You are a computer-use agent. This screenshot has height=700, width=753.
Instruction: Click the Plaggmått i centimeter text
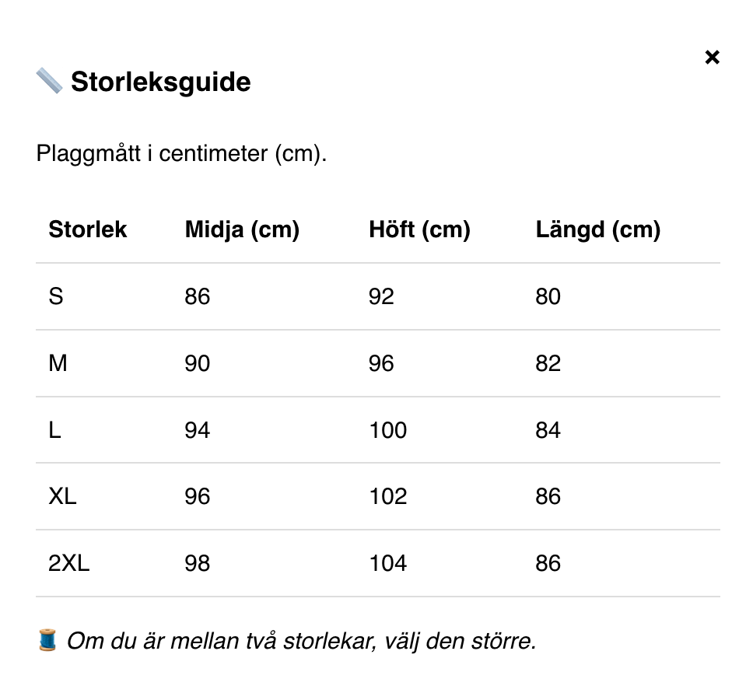pos(180,153)
